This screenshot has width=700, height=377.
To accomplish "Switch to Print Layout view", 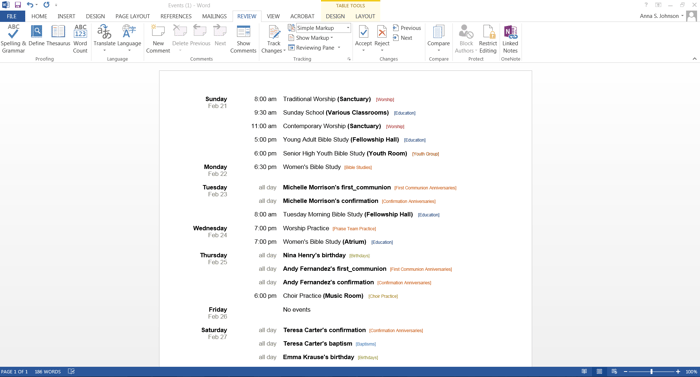I will click(x=600, y=372).
